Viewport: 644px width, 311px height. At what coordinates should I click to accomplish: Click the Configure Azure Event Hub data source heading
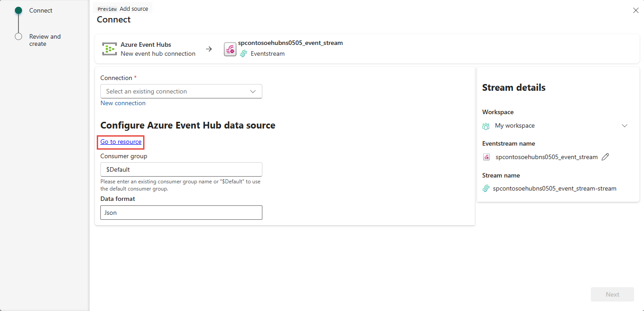[x=188, y=125]
